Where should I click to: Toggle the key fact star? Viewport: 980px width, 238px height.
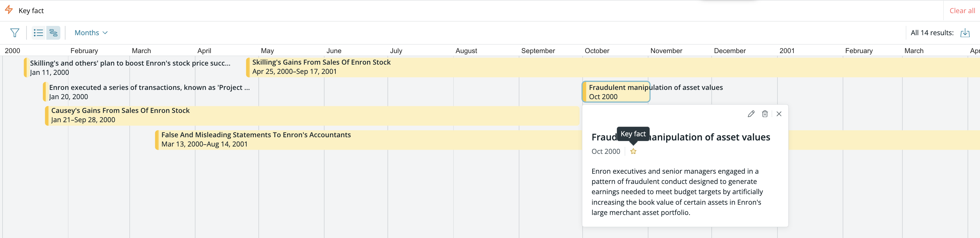tap(633, 152)
